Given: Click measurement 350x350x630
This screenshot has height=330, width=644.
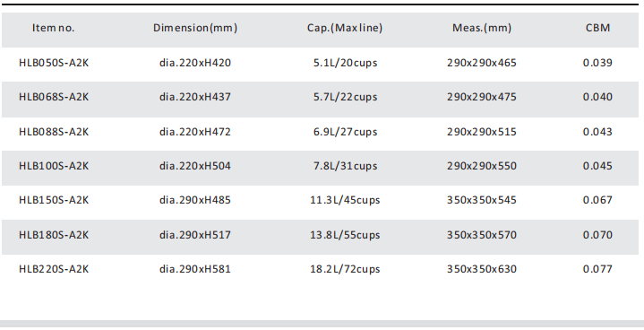Looking at the screenshot, I should click(482, 269).
